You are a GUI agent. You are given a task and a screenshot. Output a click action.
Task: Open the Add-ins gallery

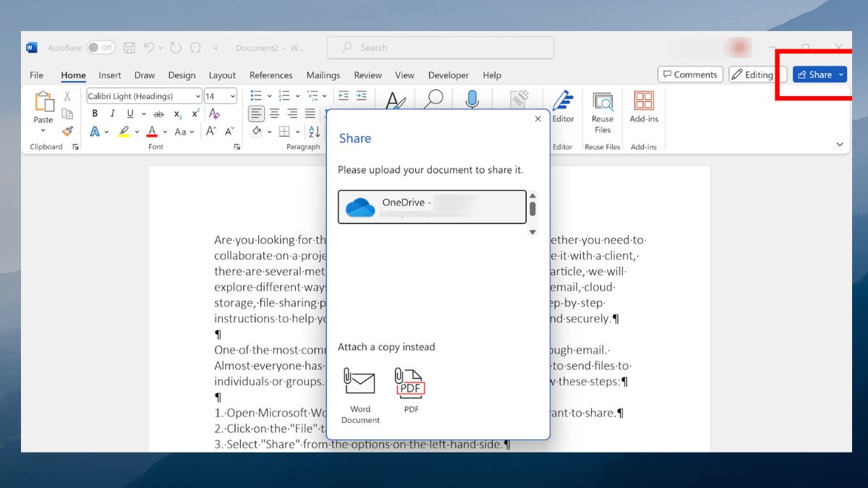pyautogui.click(x=644, y=107)
